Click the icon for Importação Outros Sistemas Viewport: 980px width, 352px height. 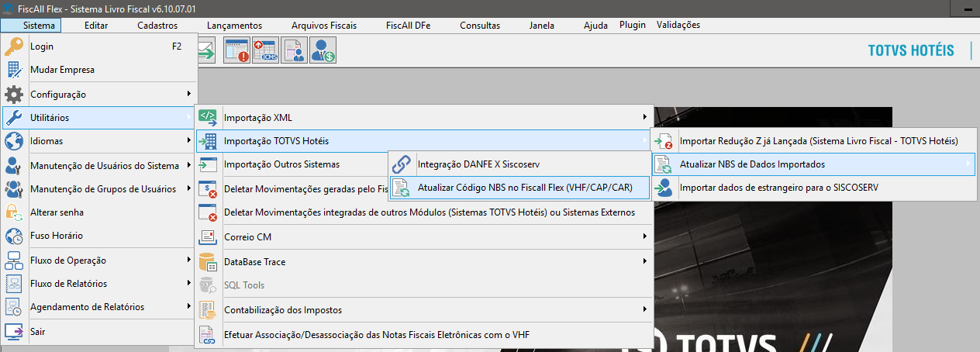click(208, 164)
